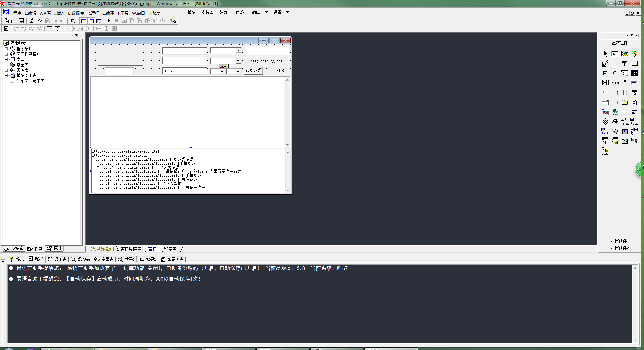Open the top-row combo box dropdown arrow
Viewport: 644px width, 350px height.
238,50
